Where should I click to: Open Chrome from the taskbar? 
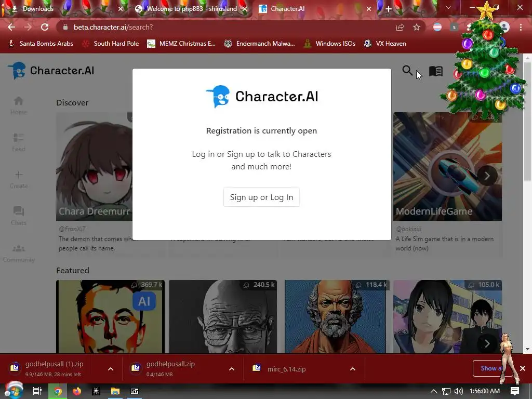click(58, 391)
